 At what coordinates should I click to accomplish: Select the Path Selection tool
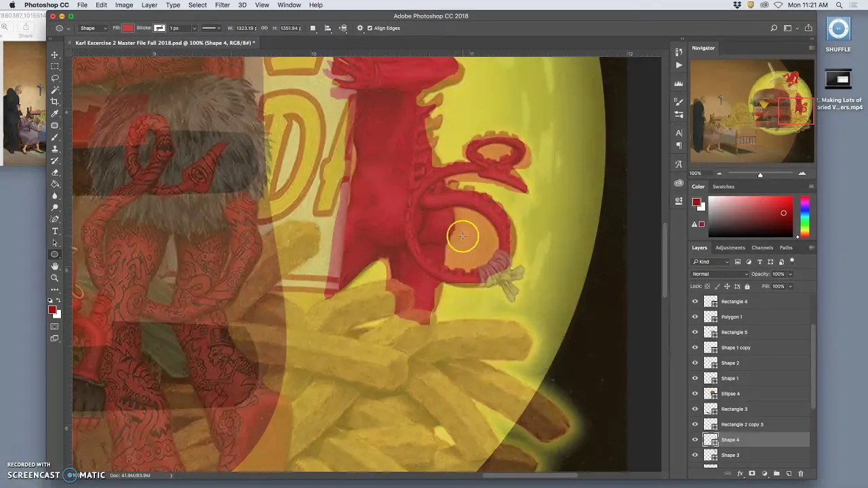55,243
